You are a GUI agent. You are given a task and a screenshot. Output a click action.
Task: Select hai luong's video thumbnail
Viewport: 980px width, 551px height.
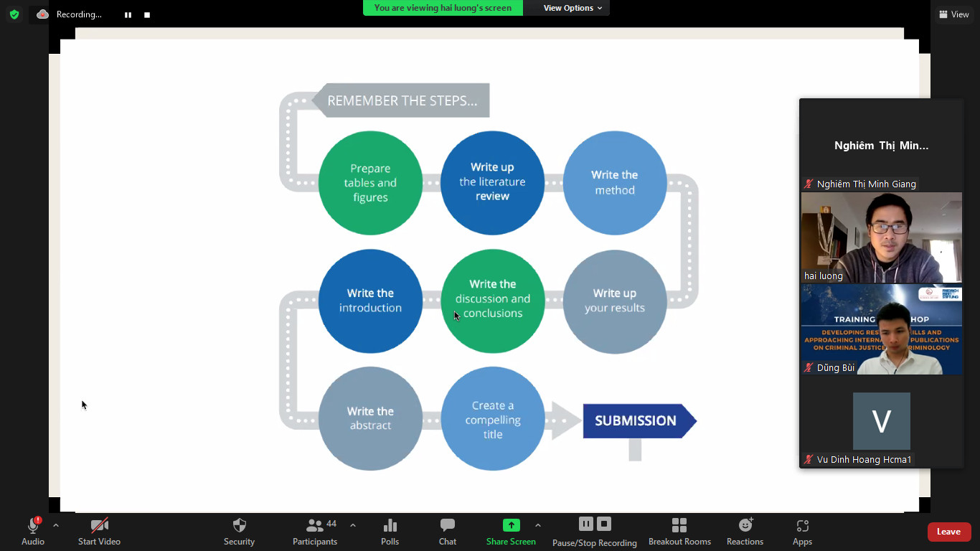click(881, 237)
